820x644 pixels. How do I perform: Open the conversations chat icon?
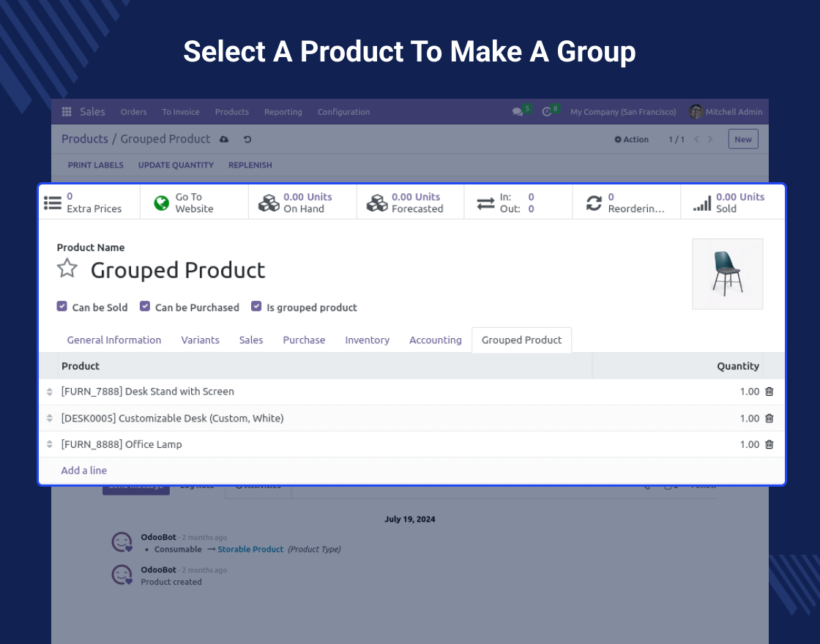(x=518, y=112)
